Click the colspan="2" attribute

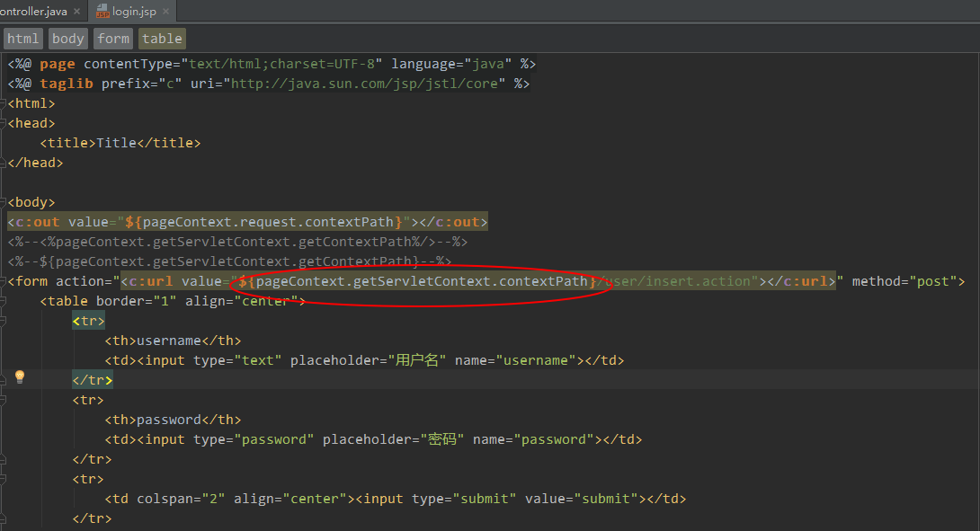tap(181, 500)
